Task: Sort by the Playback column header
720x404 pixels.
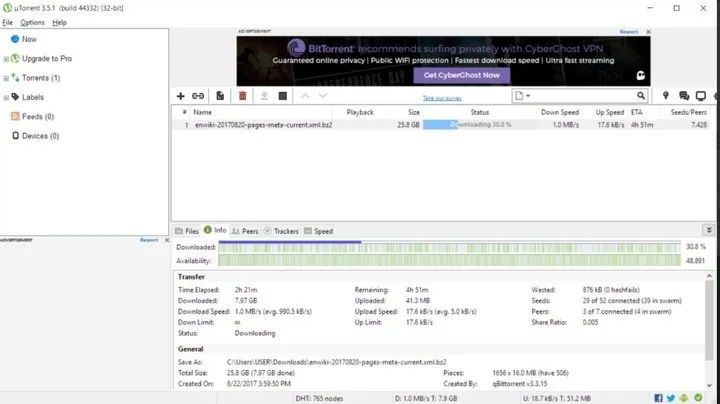Action: (360, 112)
